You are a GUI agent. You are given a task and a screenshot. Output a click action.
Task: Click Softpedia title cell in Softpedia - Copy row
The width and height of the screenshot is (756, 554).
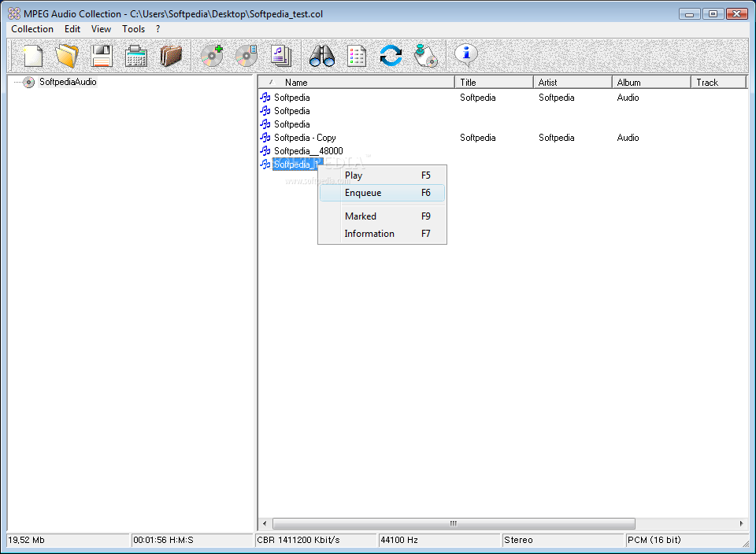click(478, 138)
